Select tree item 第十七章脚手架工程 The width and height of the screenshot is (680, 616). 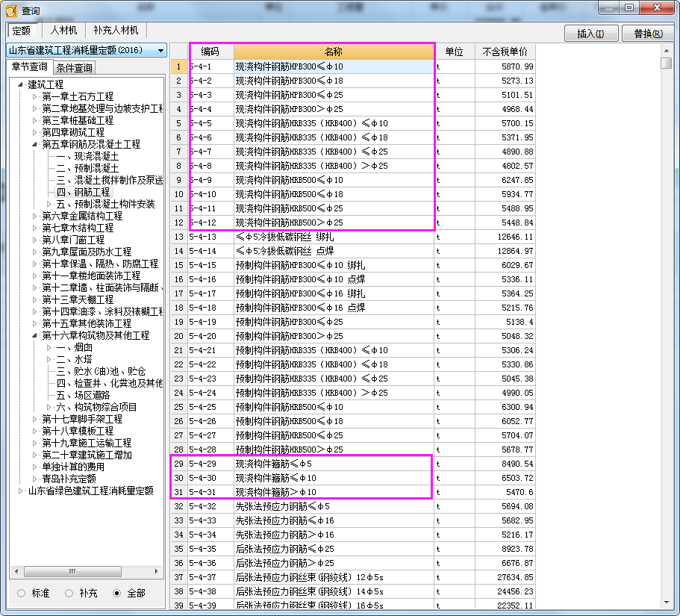(82, 419)
